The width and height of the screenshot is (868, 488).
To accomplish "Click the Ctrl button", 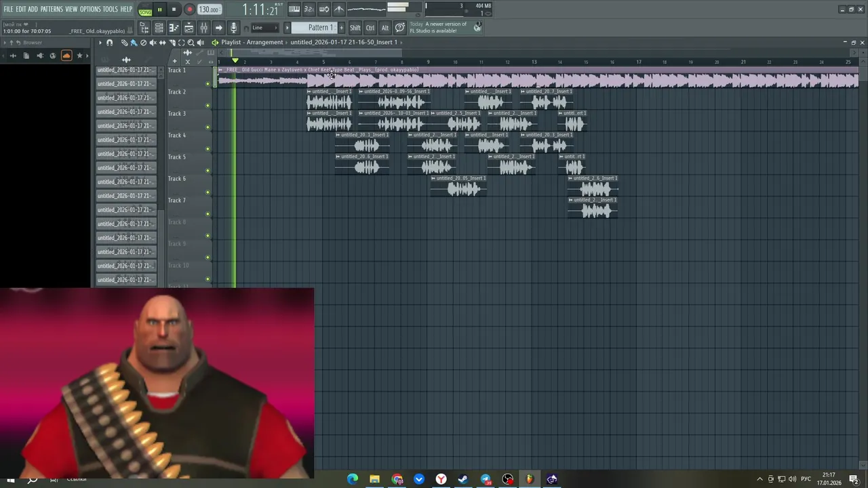I will [370, 28].
